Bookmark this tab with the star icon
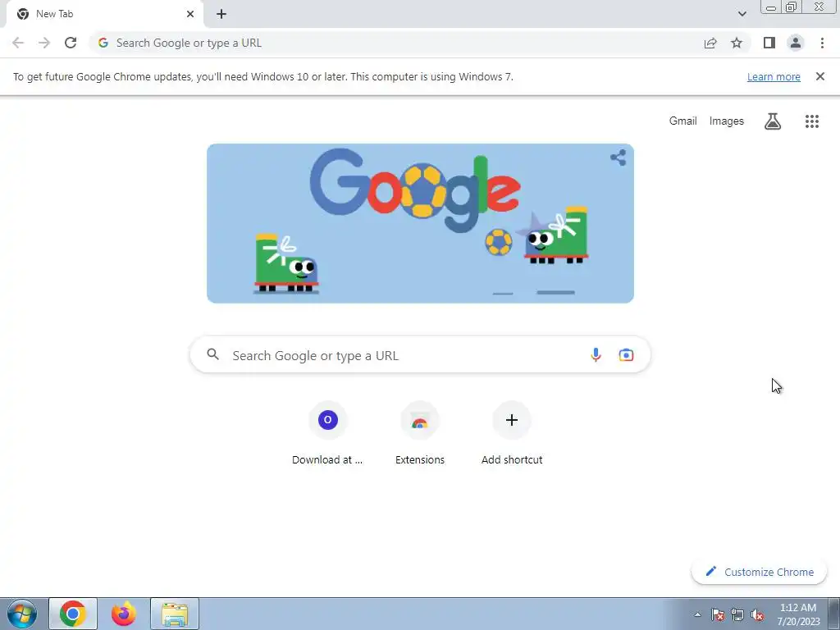 (737, 43)
